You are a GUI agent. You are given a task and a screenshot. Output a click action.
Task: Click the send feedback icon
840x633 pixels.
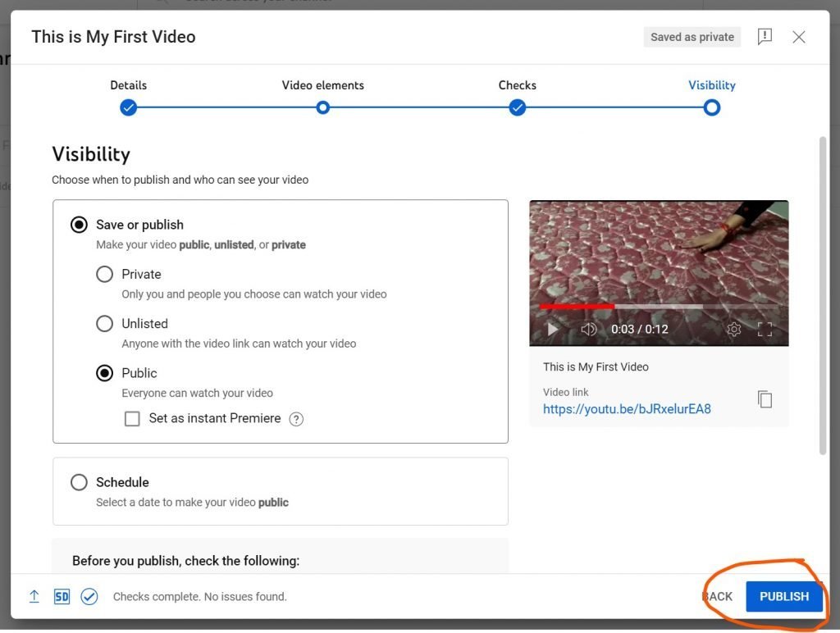pos(765,37)
